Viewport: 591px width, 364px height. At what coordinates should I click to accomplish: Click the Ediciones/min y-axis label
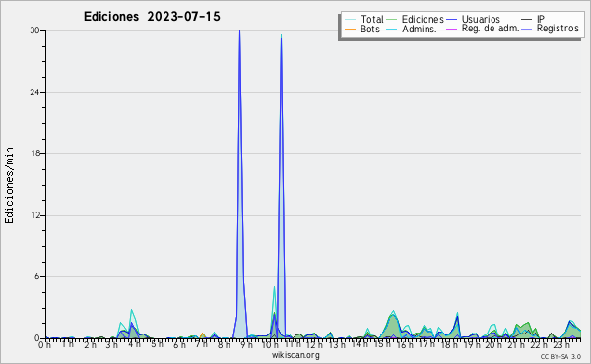9,185
